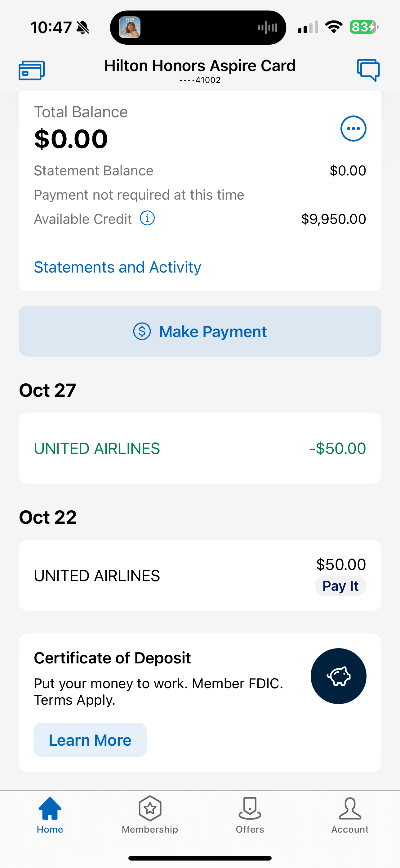Tap the piggy bank savings icon
Image resolution: width=400 pixels, height=868 pixels.
338,676
